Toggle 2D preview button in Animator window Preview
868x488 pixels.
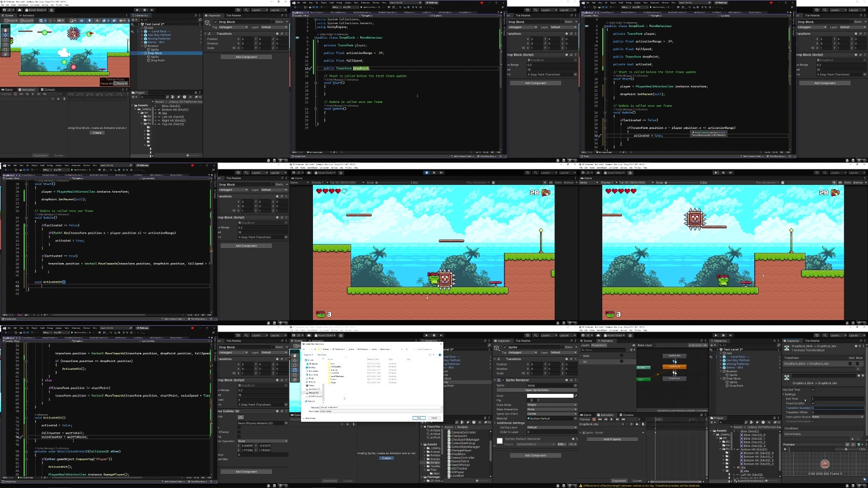click(x=847, y=445)
